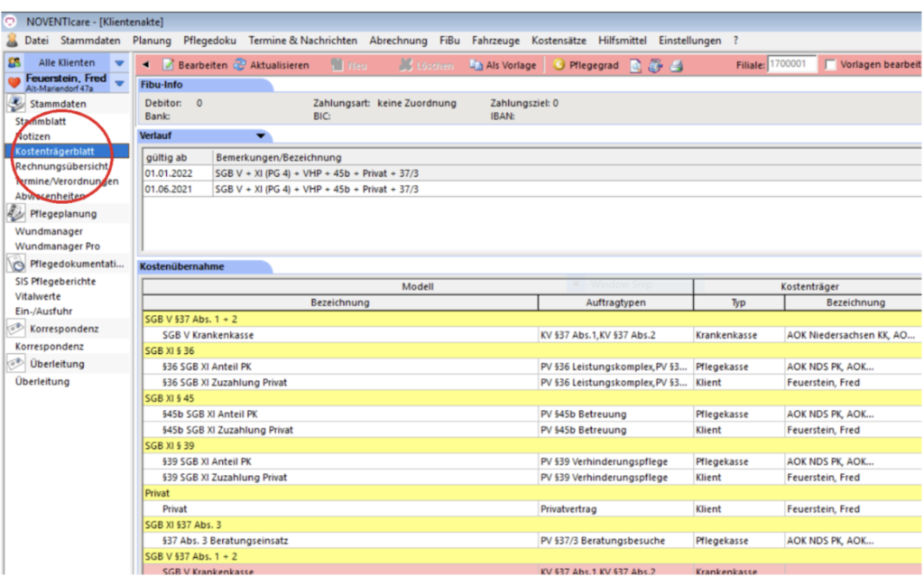Select the §36 SGB XI Anteil PK row
This screenshot has width=924, height=577.
coord(532,367)
